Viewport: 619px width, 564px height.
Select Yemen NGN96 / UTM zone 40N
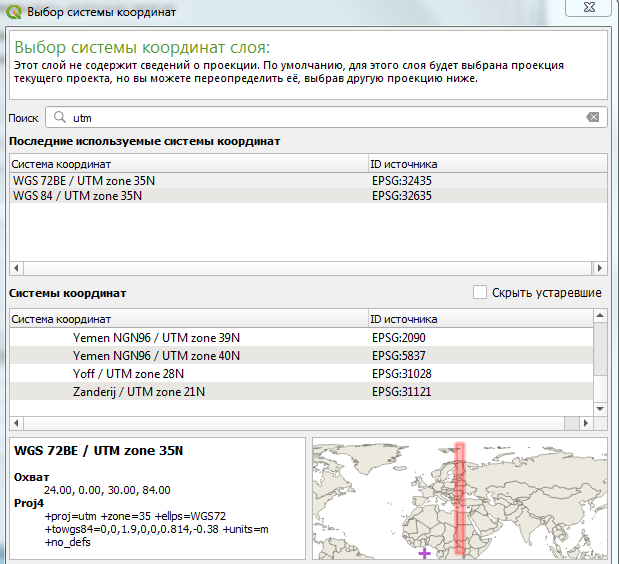(155, 355)
